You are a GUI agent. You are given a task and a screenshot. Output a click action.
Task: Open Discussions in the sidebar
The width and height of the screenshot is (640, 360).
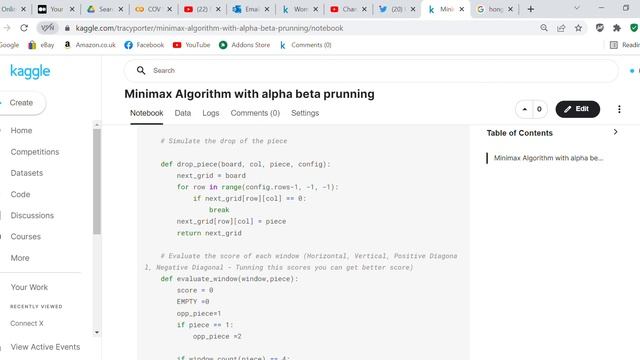coord(32,216)
